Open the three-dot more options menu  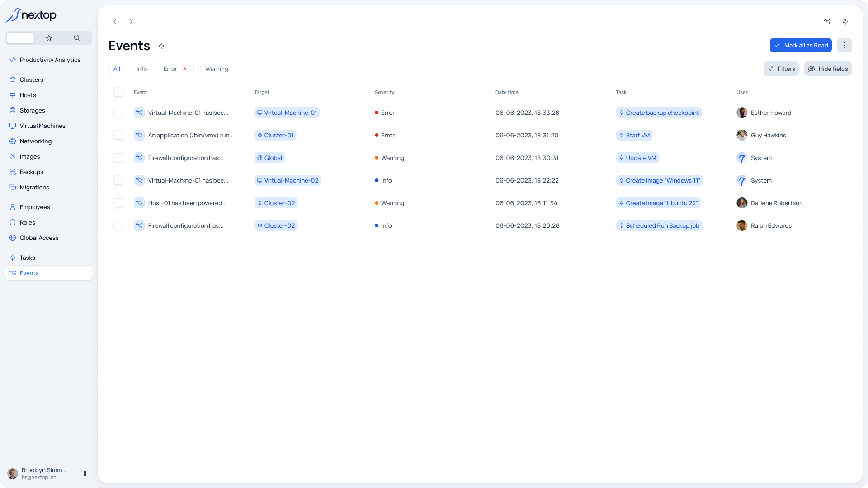point(844,45)
